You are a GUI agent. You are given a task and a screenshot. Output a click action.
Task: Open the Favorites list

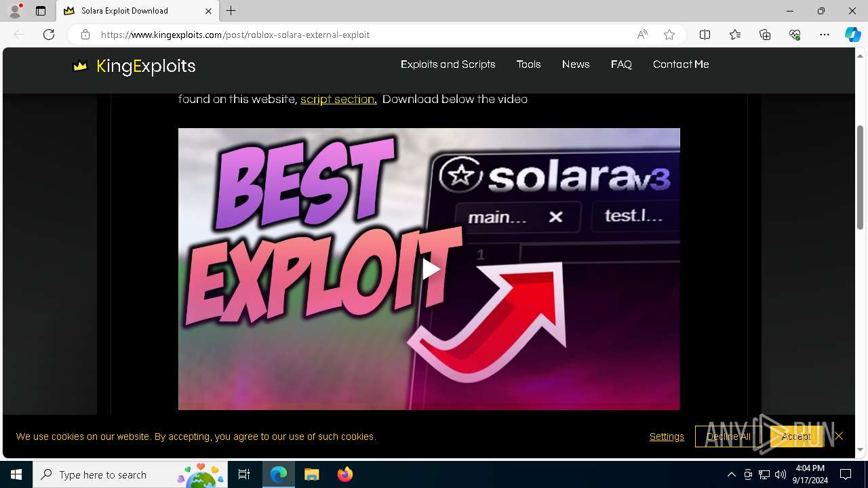[x=735, y=35]
